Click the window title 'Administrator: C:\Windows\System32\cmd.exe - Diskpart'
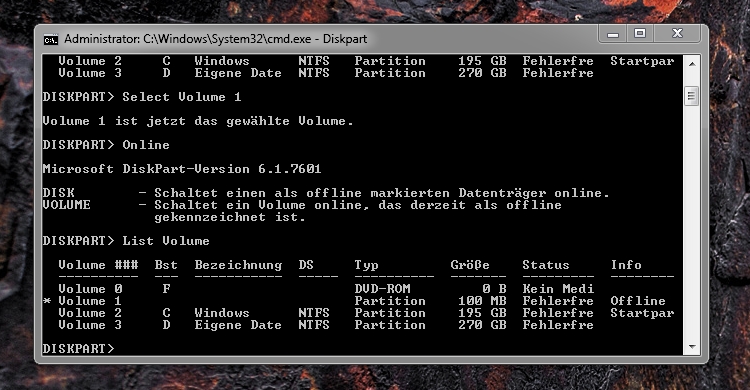This screenshot has height=390, width=750. (216, 39)
